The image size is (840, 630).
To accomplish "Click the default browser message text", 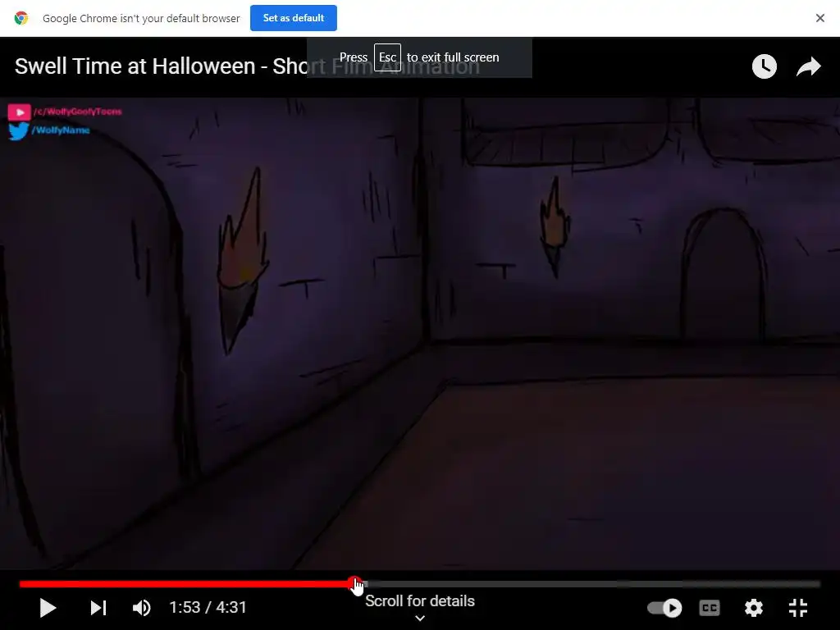I will 141,18.
